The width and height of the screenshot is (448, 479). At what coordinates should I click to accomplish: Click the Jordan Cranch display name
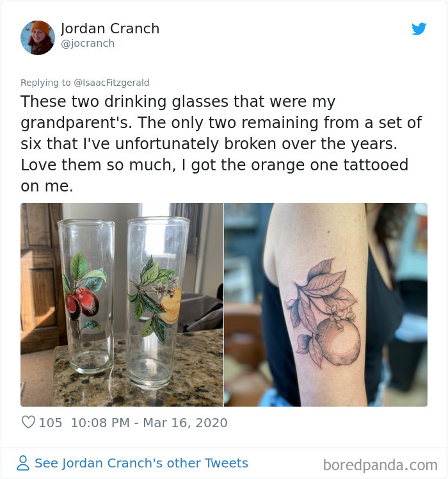(x=110, y=29)
